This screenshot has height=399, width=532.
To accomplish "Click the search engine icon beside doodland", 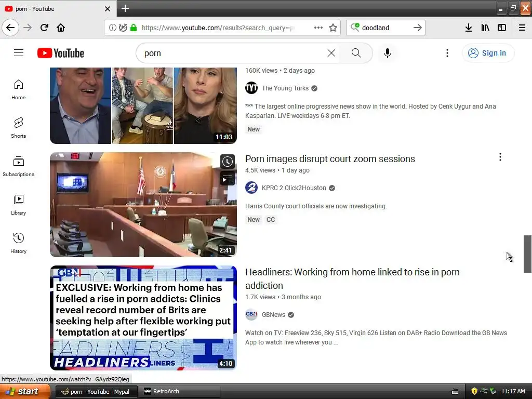I will [x=354, y=27].
